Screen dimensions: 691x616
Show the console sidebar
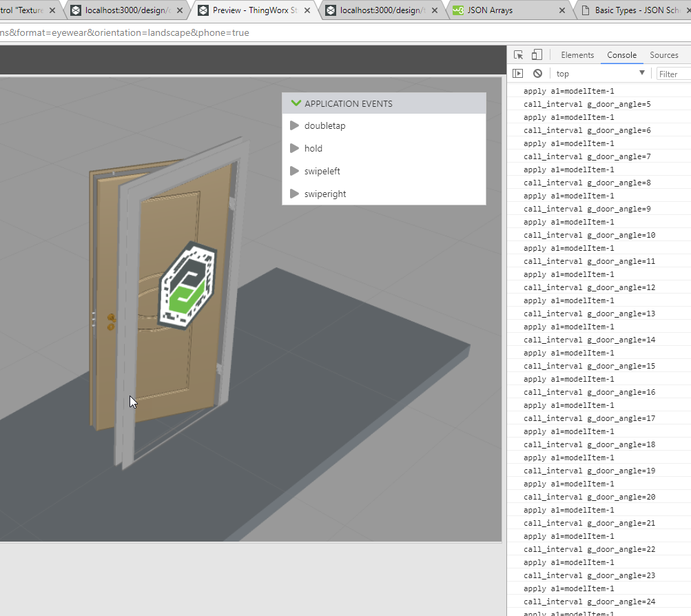tap(518, 74)
